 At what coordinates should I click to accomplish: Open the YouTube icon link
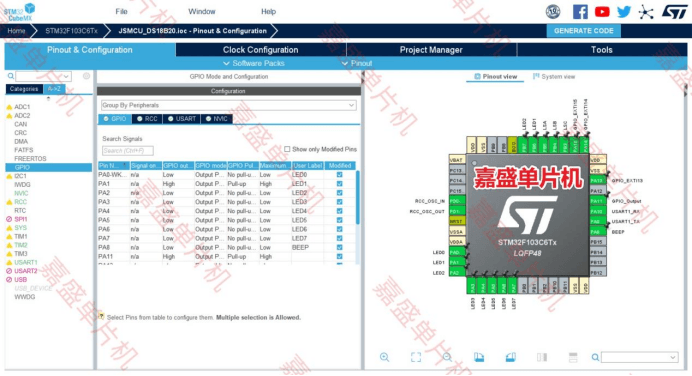[x=602, y=12]
